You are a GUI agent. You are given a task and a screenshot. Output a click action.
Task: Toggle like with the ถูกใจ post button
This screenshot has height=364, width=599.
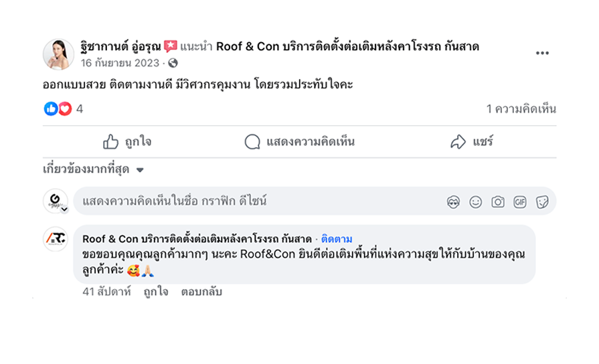[x=127, y=142]
